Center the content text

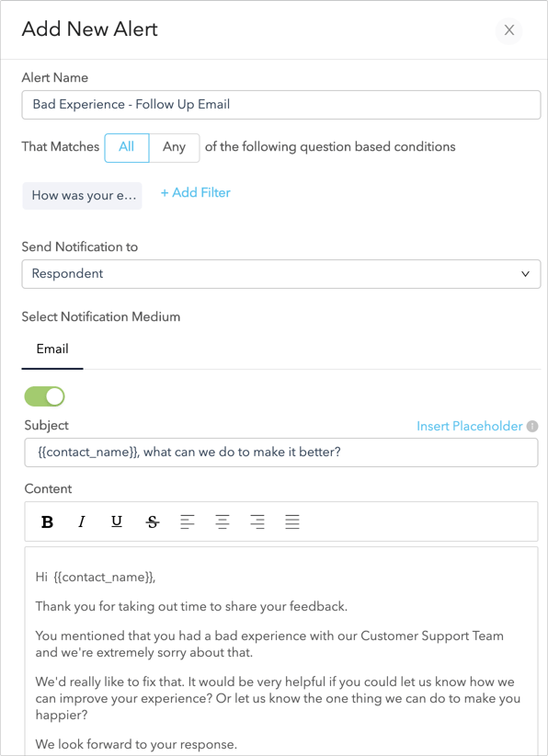pyautogui.click(x=223, y=521)
